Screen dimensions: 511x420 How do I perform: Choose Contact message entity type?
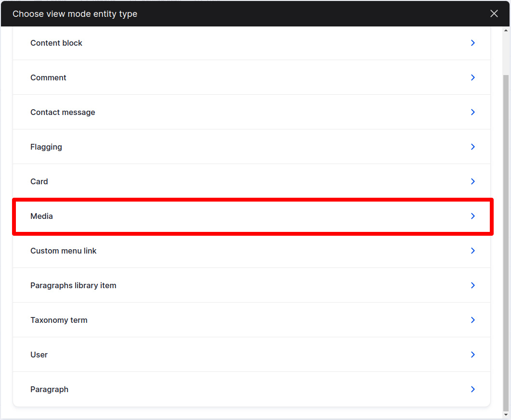pyautogui.click(x=251, y=112)
